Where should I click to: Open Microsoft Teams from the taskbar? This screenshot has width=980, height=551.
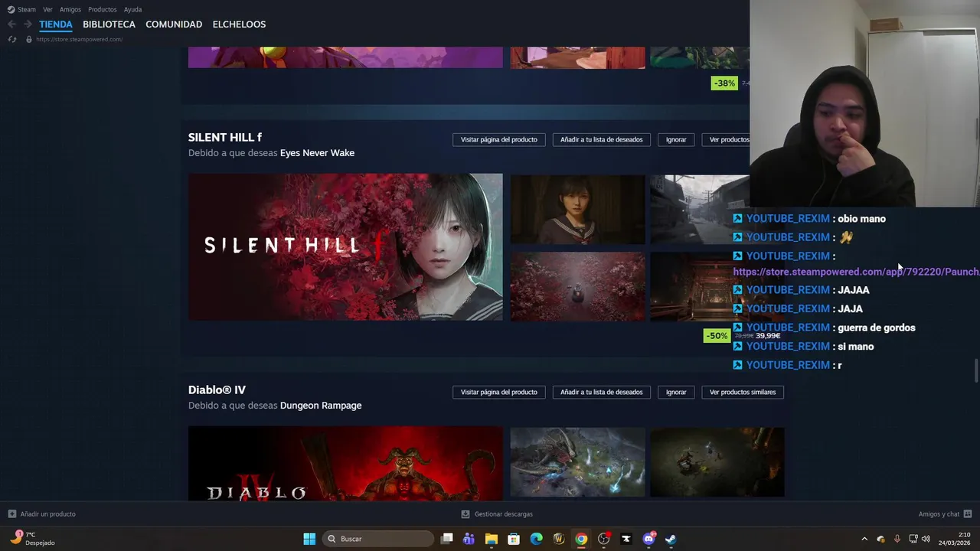469,539
